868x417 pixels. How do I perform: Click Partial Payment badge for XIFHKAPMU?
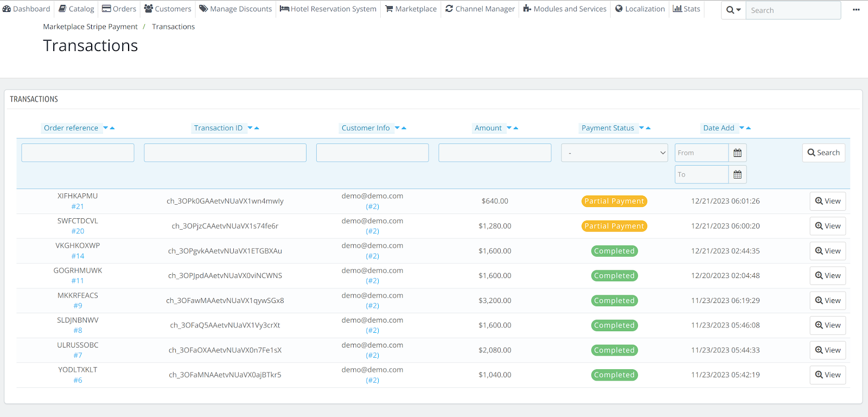[x=614, y=201]
